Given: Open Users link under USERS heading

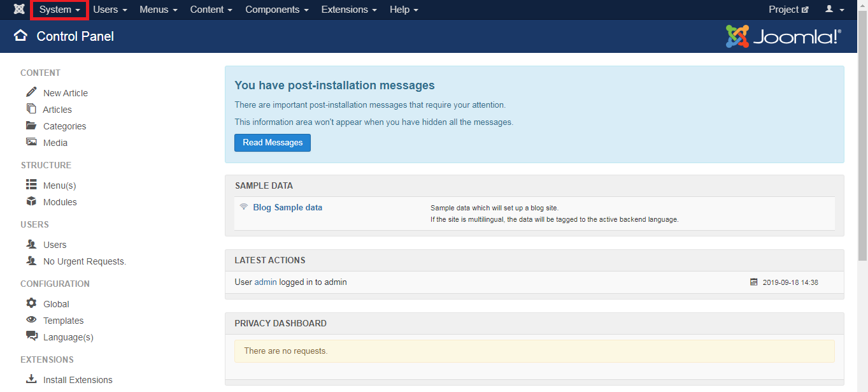Looking at the screenshot, I should click(55, 245).
